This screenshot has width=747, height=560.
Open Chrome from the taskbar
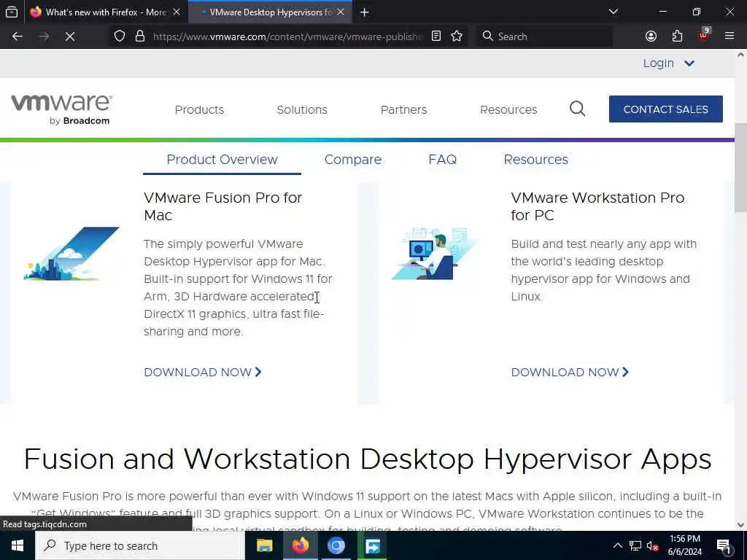click(336, 545)
